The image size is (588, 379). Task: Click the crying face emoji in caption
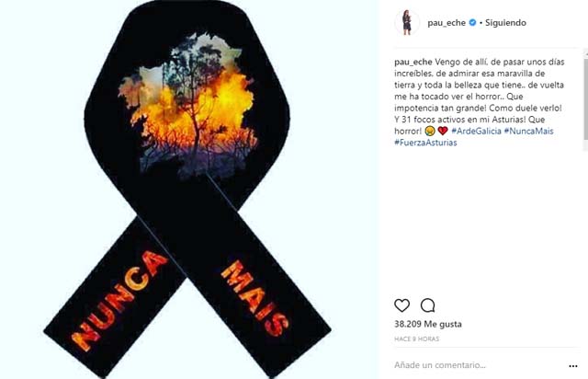430,131
